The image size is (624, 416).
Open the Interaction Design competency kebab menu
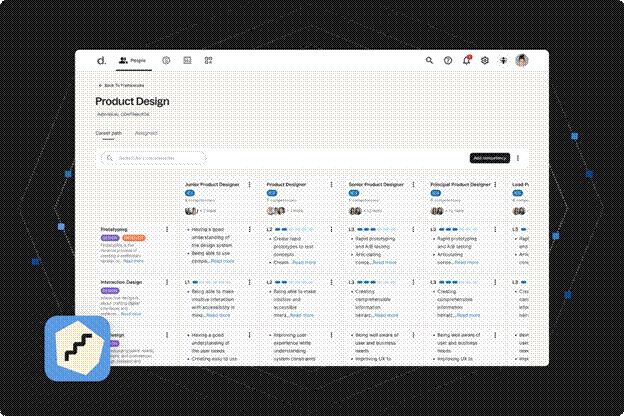(167, 282)
